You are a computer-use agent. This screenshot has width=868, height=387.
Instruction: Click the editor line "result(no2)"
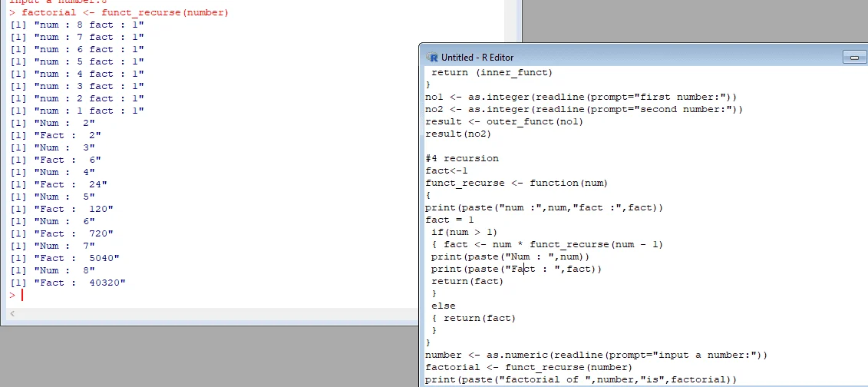pyautogui.click(x=458, y=134)
